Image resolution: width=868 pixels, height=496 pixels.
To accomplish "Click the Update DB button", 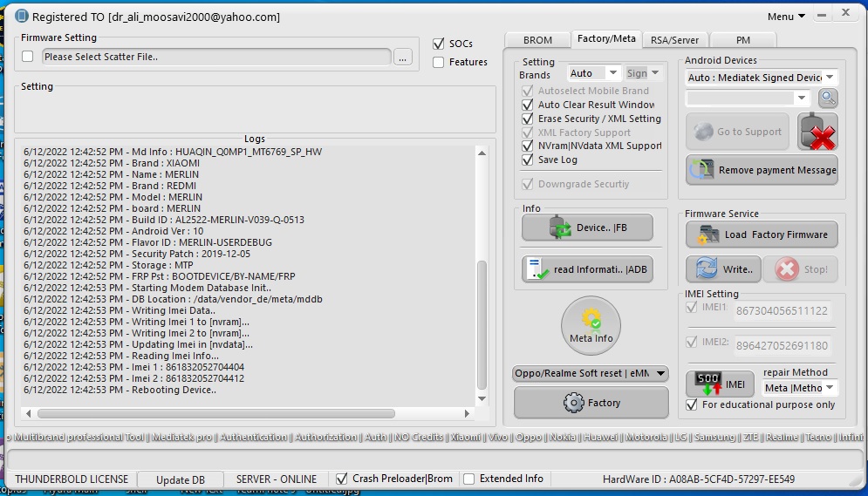I will [x=181, y=480].
